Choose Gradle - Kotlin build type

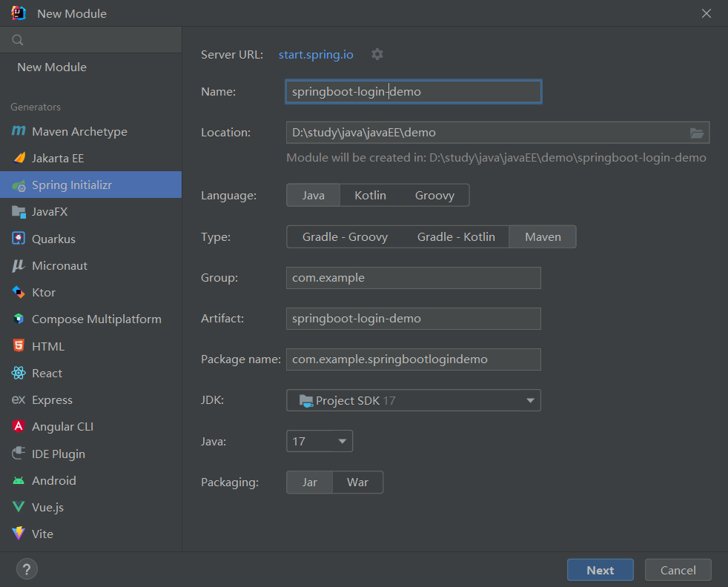[456, 237]
